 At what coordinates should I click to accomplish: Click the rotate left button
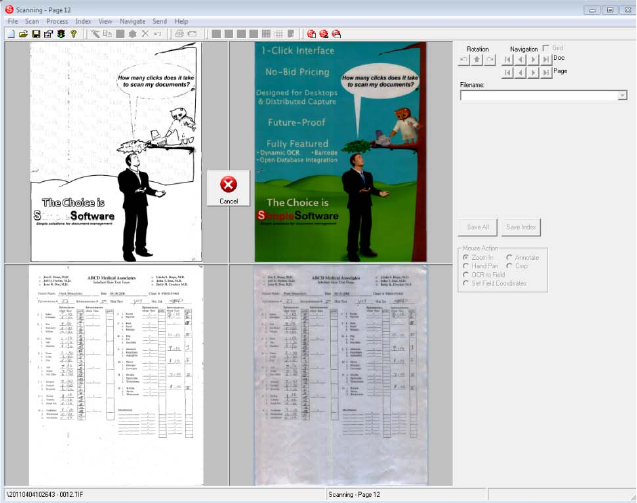464,59
